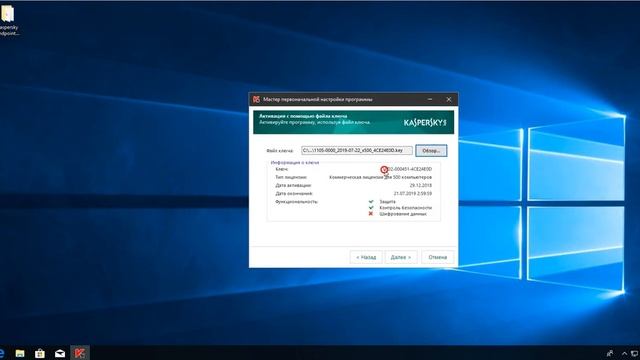Click the expiry date 21.07.2019 2:59:59

(413, 193)
